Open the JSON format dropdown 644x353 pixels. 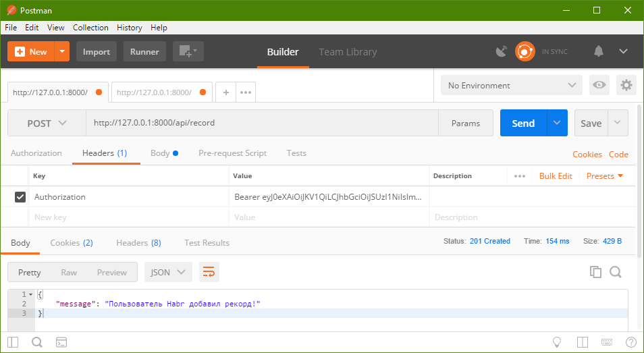click(168, 272)
